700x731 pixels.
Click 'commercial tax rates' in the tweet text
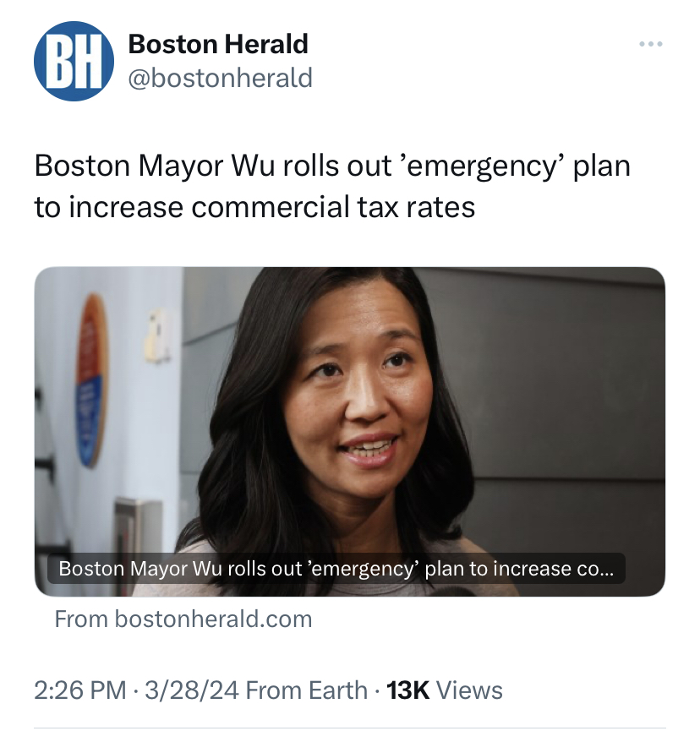coord(333,207)
